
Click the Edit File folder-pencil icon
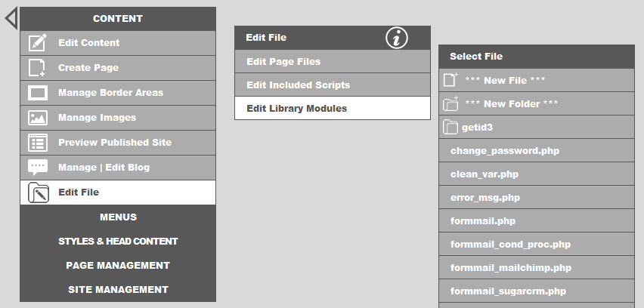[x=39, y=192]
